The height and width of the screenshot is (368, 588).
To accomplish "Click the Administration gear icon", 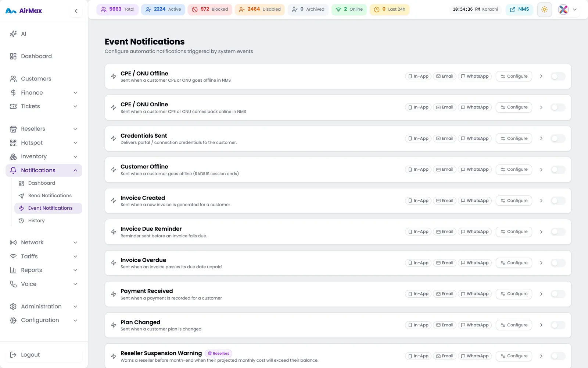I will tap(13, 307).
